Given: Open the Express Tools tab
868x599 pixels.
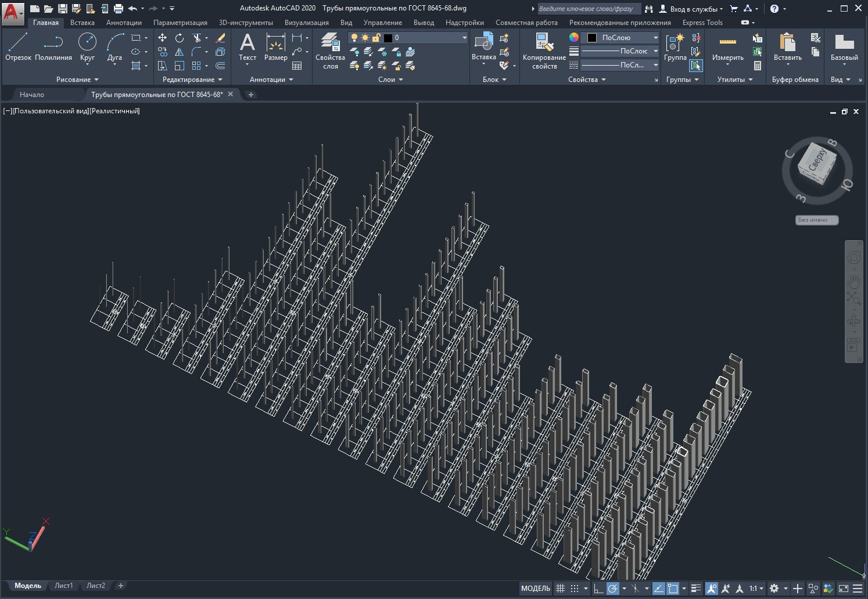Looking at the screenshot, I should tap(702, 23).
